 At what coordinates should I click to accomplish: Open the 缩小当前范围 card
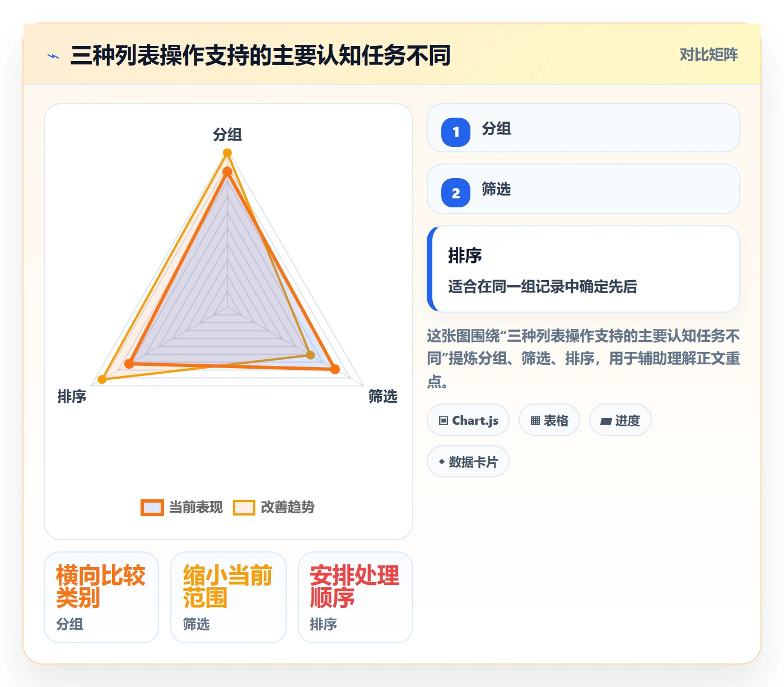(228, 597)
